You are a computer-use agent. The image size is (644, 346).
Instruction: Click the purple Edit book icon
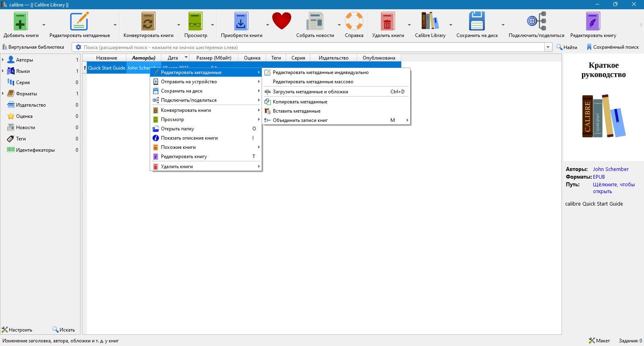(x=593, y=21)
